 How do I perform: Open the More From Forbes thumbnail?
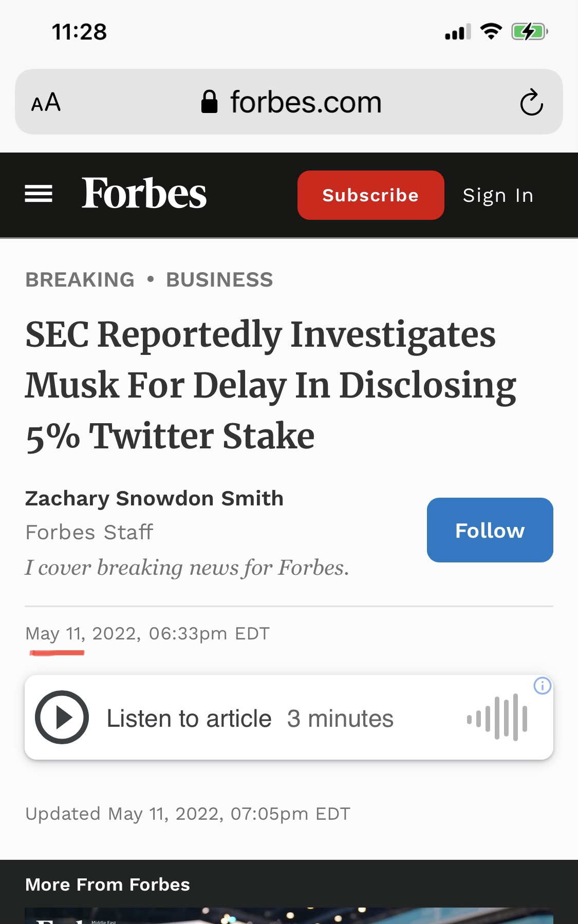[x=289, y=915]
